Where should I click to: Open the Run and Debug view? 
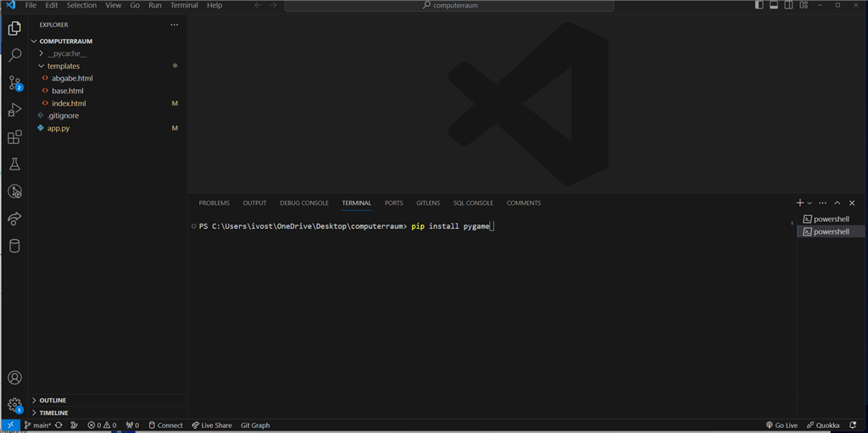(x=14, y=110)
